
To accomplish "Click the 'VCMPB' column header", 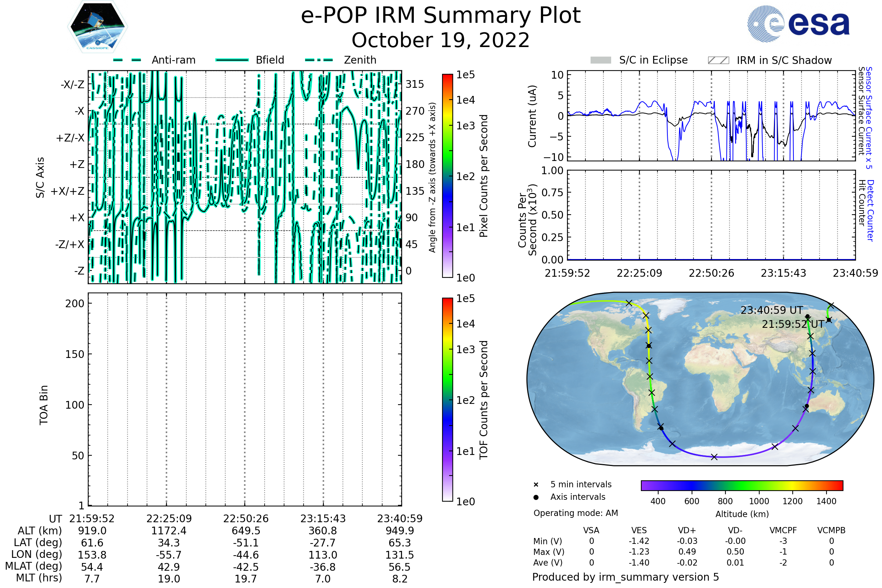I will [831, 531].
